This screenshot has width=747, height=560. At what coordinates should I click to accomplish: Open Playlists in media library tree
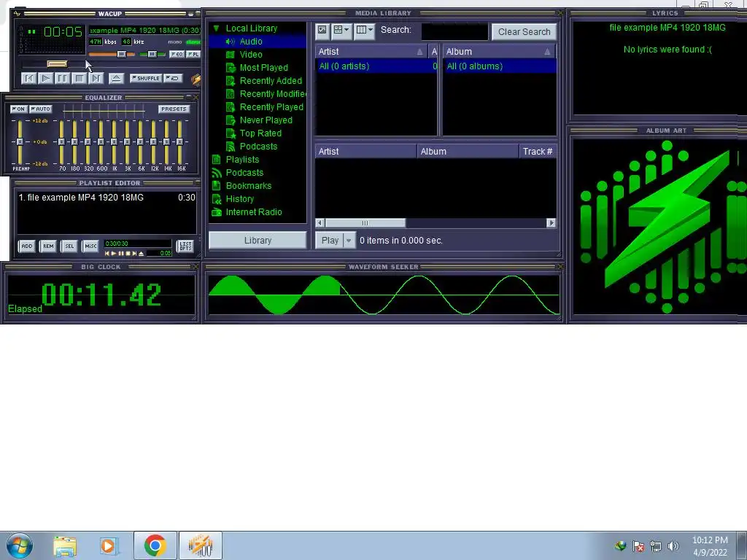click(242, 160)
